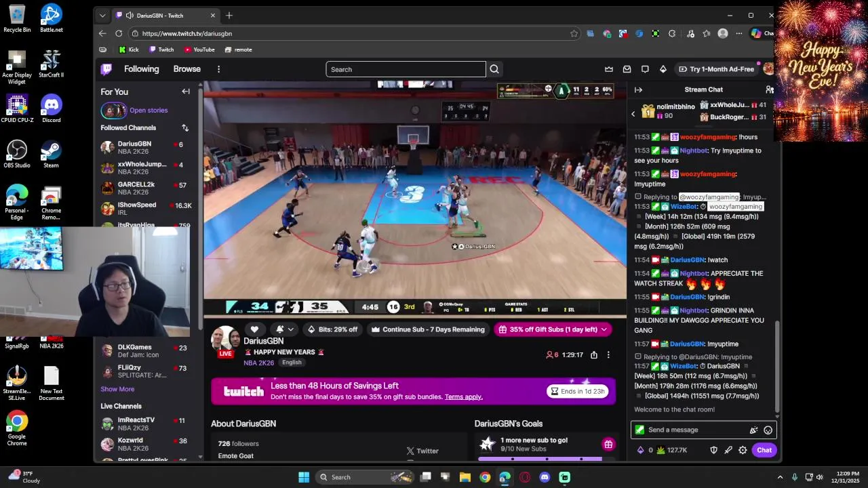Open notification bell dropdown
This screenshot has height=488, width=868.
click(285, 329)
